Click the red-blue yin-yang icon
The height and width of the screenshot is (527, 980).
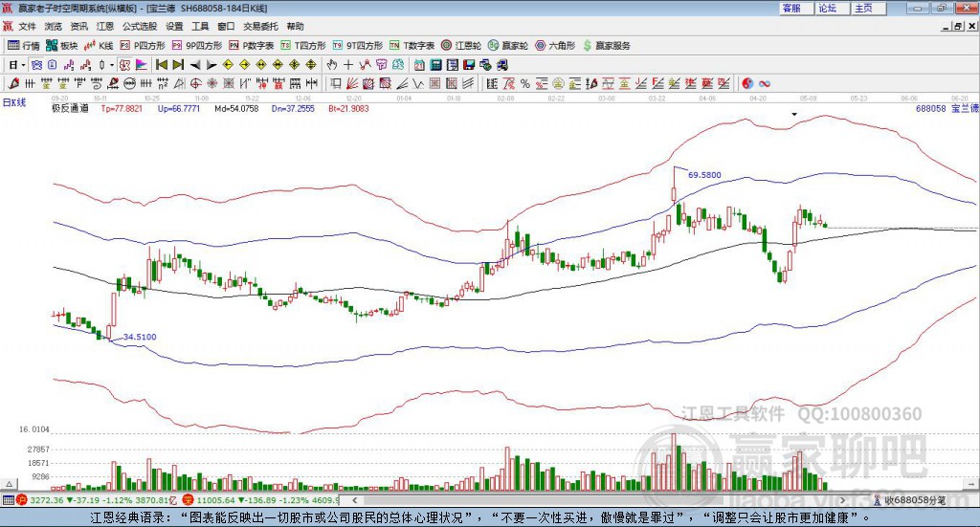point(747,83)
